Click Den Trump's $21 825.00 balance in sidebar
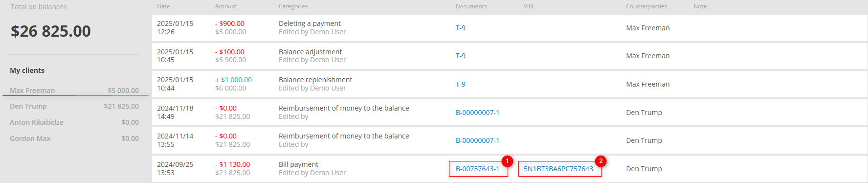The height and width of the screenshot is (183, 868). (121, 106)
